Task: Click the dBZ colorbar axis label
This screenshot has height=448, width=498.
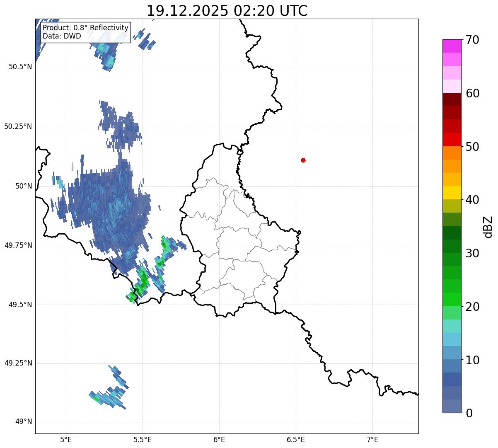Action: coord(488,227)
